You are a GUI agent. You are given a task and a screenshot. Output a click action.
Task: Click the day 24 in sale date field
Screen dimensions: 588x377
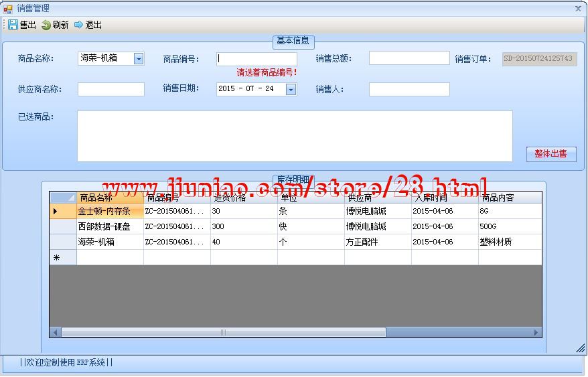click(x=269, y=89)
